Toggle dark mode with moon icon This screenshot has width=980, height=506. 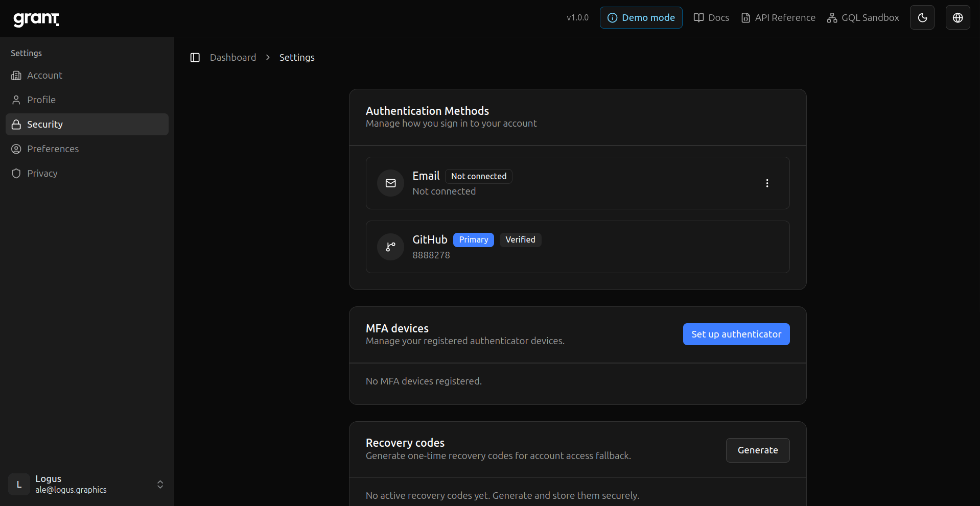tap(922, 18)
